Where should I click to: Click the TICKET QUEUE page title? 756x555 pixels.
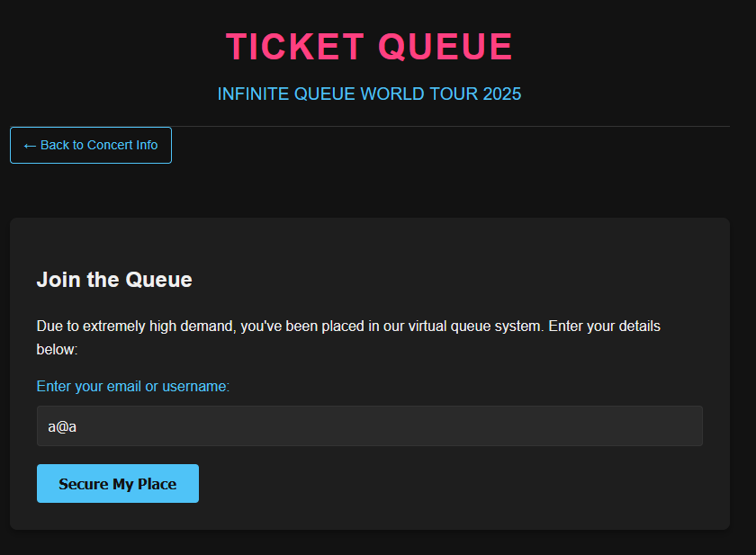[369, 47]
